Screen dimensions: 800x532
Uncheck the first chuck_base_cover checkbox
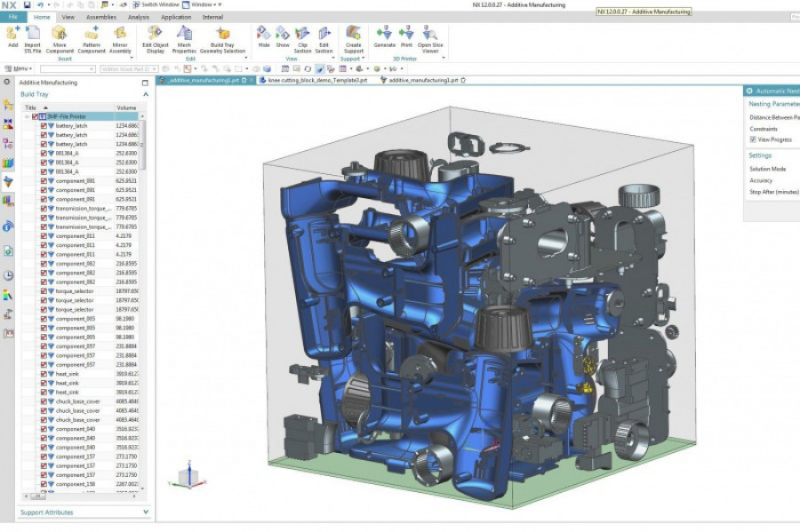point(44,401)
